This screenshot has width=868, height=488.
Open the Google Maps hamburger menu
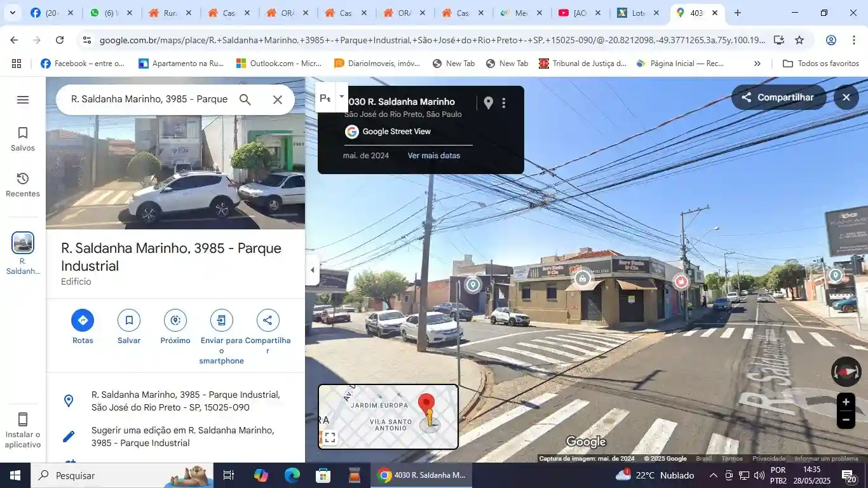coord(23,100)
